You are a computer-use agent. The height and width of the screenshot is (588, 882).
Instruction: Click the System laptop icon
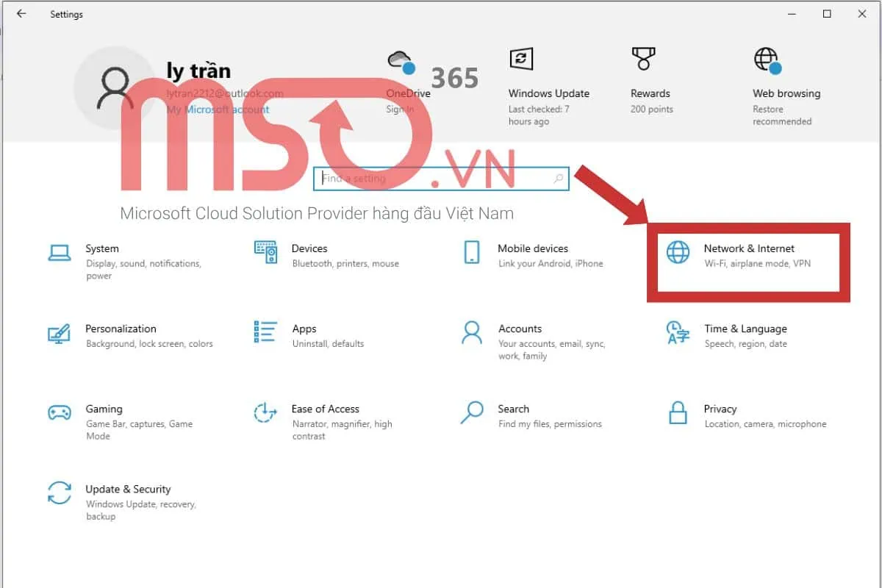(x=59, y=252)
